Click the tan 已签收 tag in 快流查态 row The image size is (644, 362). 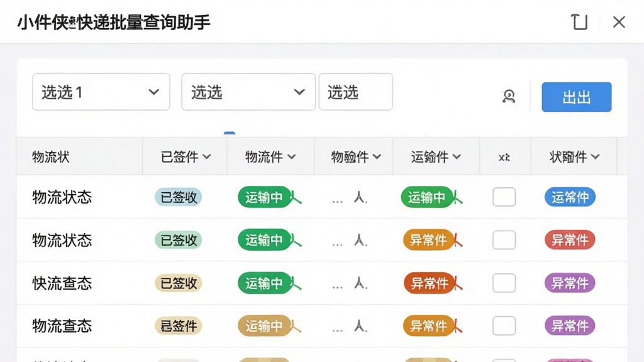pos(178,283)
